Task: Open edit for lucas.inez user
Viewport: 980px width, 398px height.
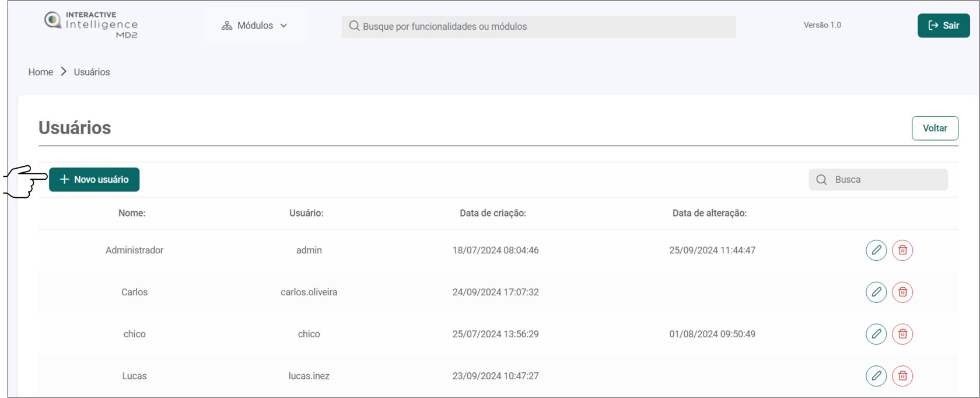Action: pyautogui.click(x=876, y=376)
